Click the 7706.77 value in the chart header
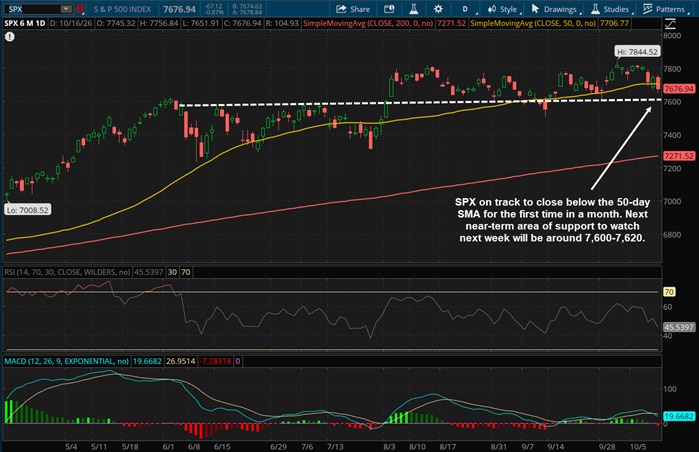The image size is (699, 452). [614, 23]
